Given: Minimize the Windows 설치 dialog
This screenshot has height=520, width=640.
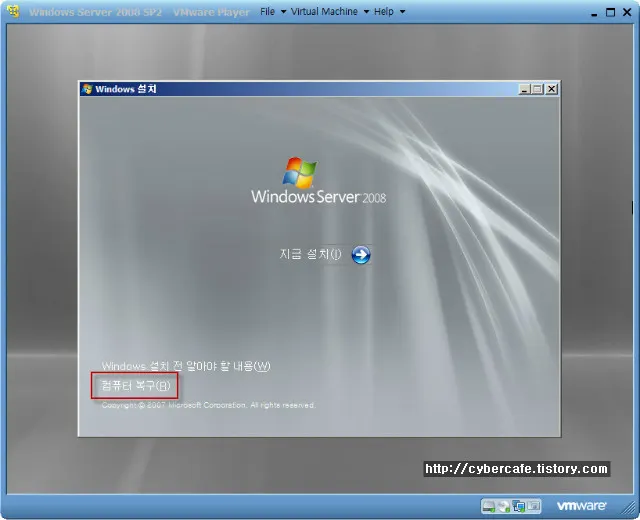Looking at the screenshot, I should 524,89.
